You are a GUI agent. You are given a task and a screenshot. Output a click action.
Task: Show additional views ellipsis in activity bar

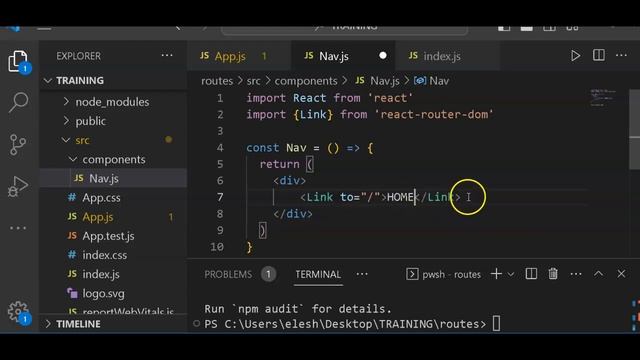18,228
